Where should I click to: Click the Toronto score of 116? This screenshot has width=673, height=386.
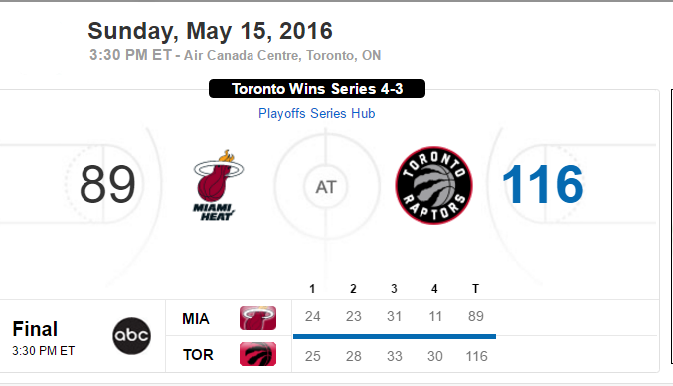click(543, 185)
